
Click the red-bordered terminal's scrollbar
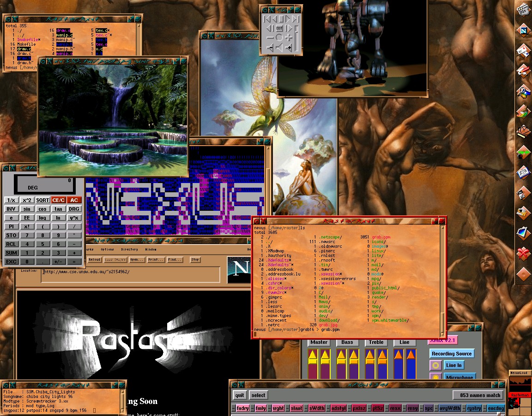tap(442, 281)
